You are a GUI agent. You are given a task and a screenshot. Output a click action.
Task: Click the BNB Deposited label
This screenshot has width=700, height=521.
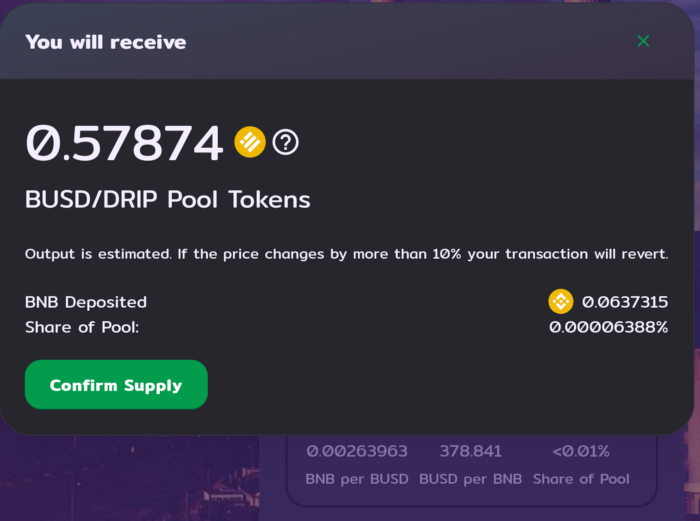pos(86,302)
